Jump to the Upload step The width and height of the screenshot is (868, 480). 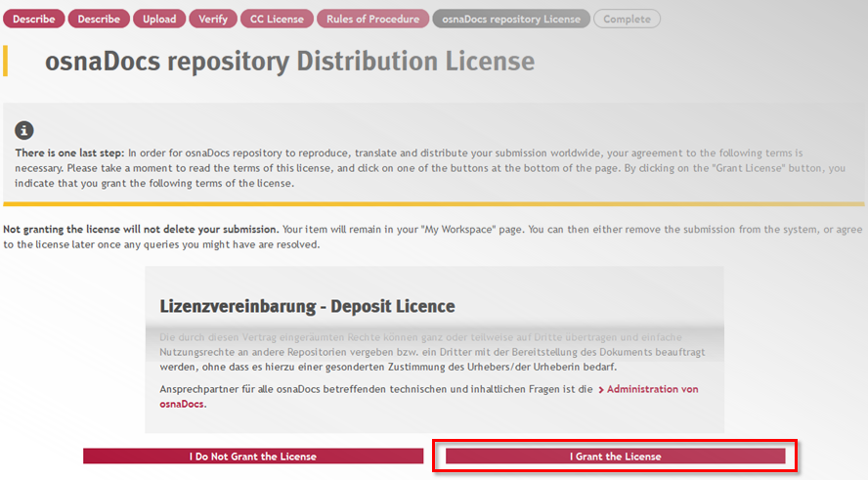159,19
